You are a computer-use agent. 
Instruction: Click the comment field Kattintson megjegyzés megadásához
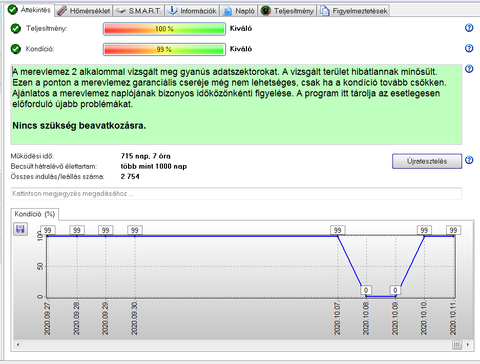point(236,194)
